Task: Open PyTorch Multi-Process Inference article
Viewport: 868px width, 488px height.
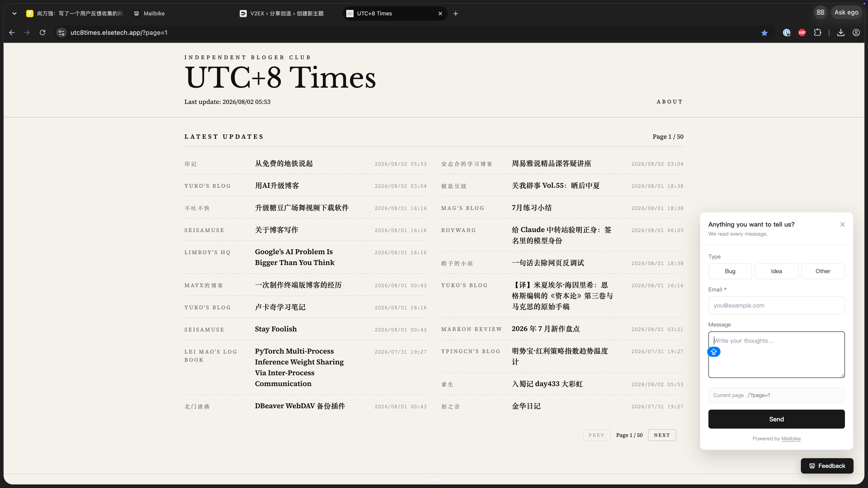Action: tap(299, 367)
